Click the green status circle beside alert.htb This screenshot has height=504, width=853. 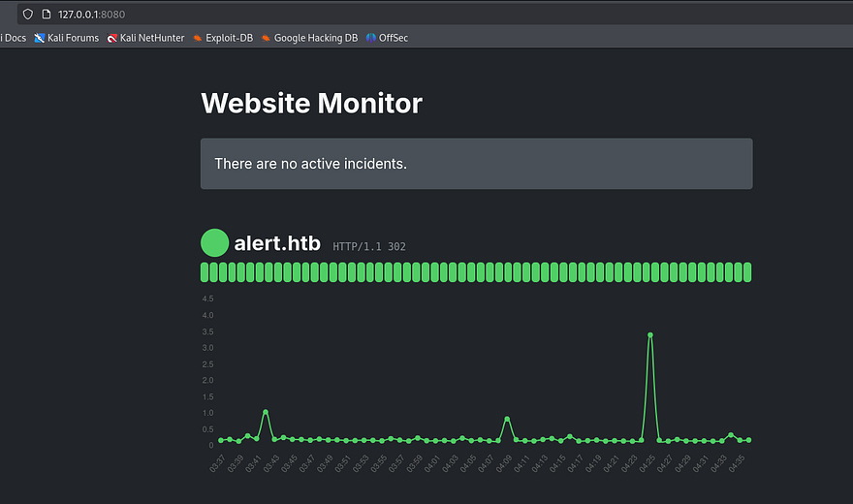[x=214, y=242]
